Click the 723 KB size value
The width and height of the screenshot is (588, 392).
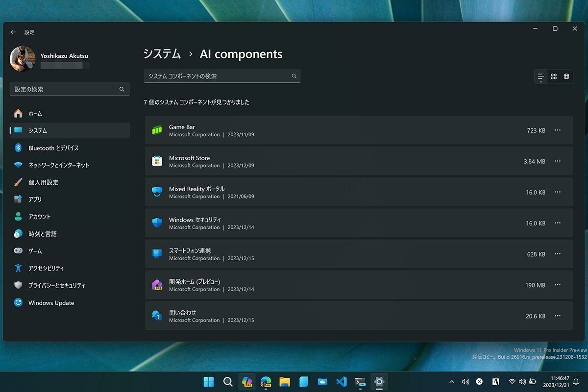tap(536, 131)
